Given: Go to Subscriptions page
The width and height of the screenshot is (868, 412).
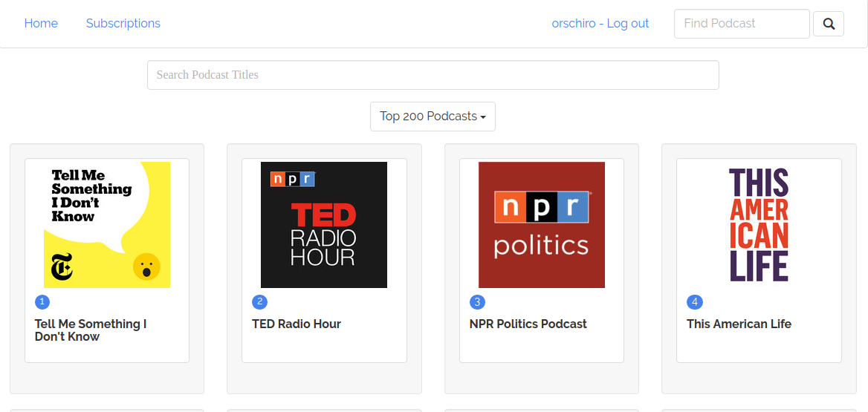Looking at the screenshot, I should pyautogui.click(x=123, y=23).
